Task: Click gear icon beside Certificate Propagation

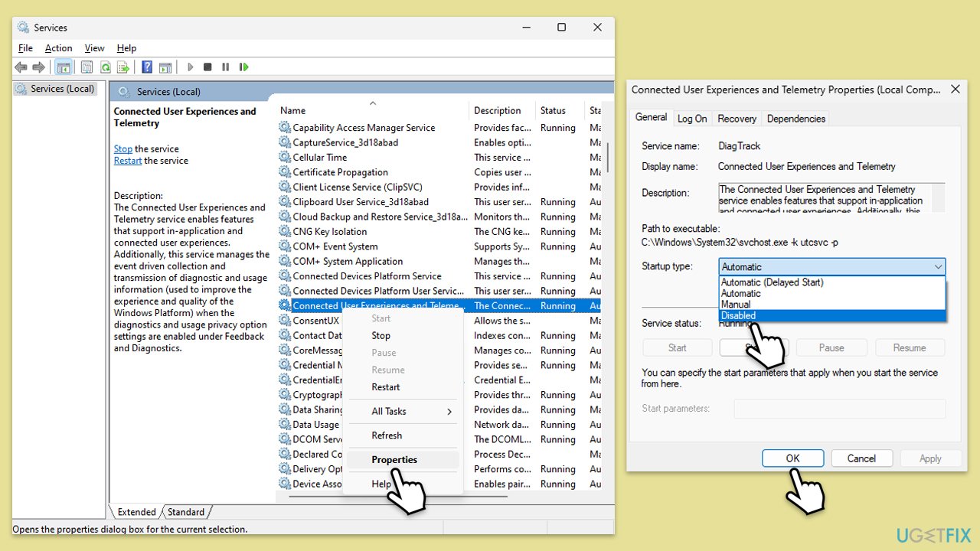Action: coord(285,172)
